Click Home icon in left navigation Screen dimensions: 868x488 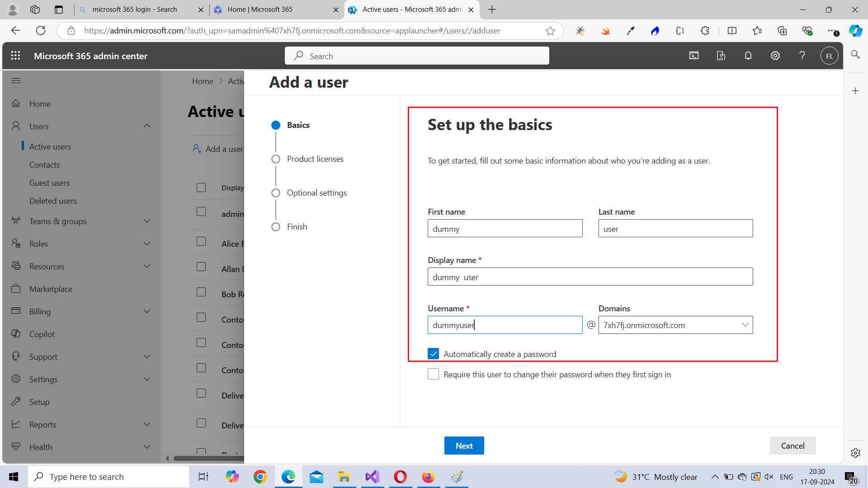tap(16, 103)
